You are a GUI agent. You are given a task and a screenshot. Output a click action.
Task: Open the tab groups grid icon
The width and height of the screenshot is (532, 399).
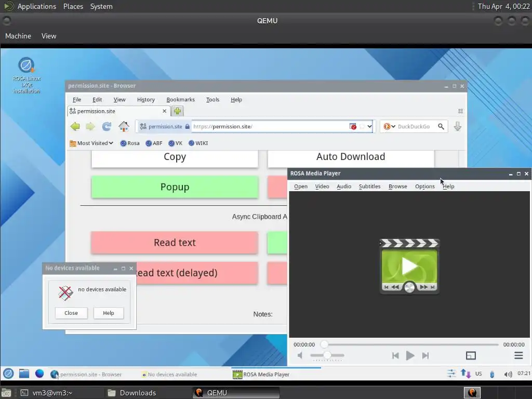(x=460, y=111)
